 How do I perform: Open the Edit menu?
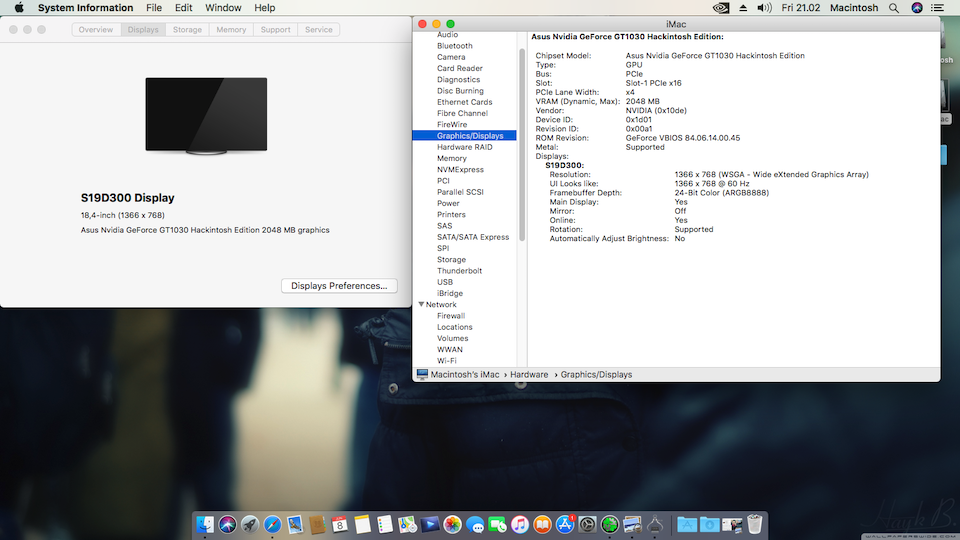183,8
